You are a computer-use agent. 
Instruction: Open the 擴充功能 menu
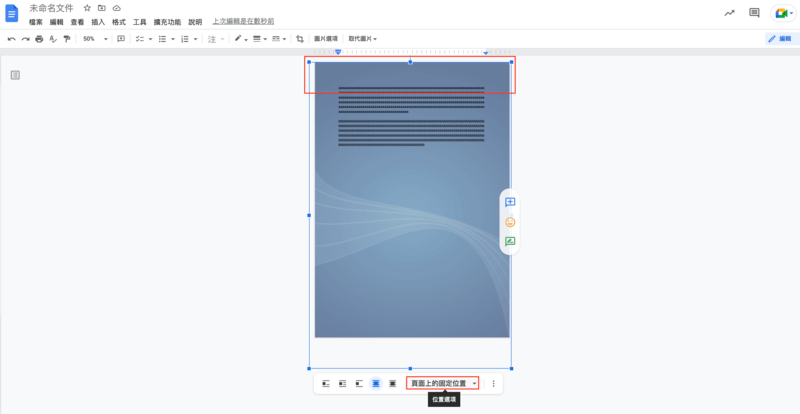click(167, 22)
